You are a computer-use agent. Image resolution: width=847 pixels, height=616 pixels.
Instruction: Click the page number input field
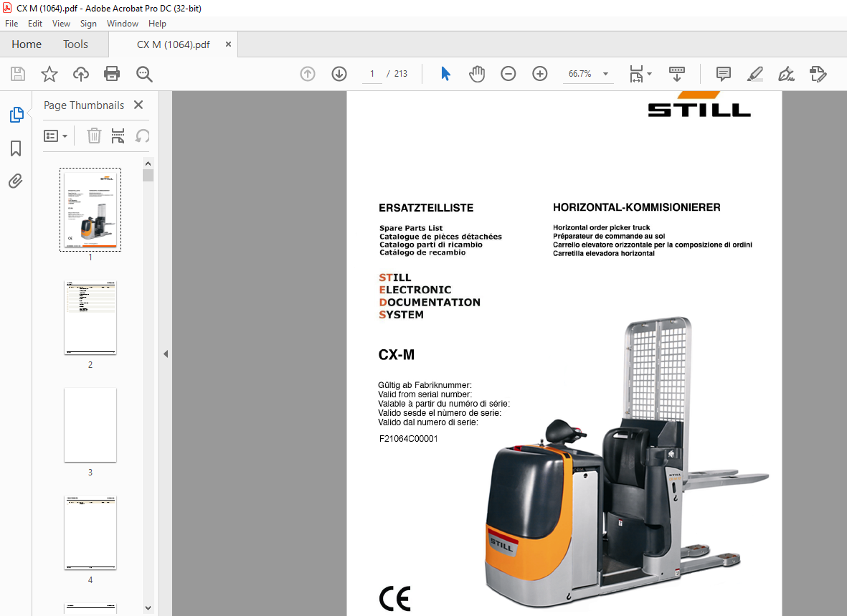tap(372, 73)
